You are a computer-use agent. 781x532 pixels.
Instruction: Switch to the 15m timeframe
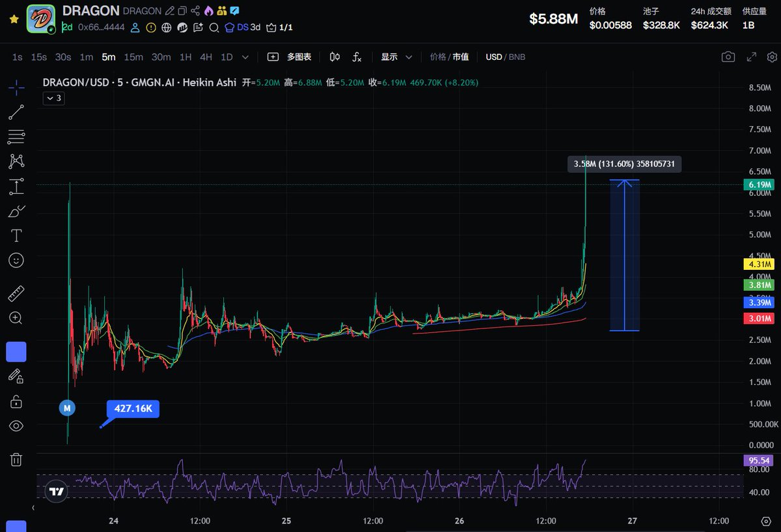coord(133,57)
